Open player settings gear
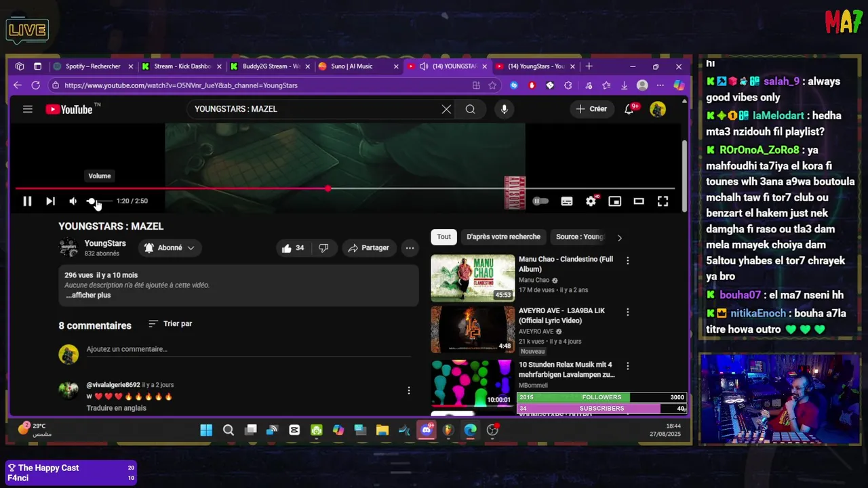 [x=591, y=201]
